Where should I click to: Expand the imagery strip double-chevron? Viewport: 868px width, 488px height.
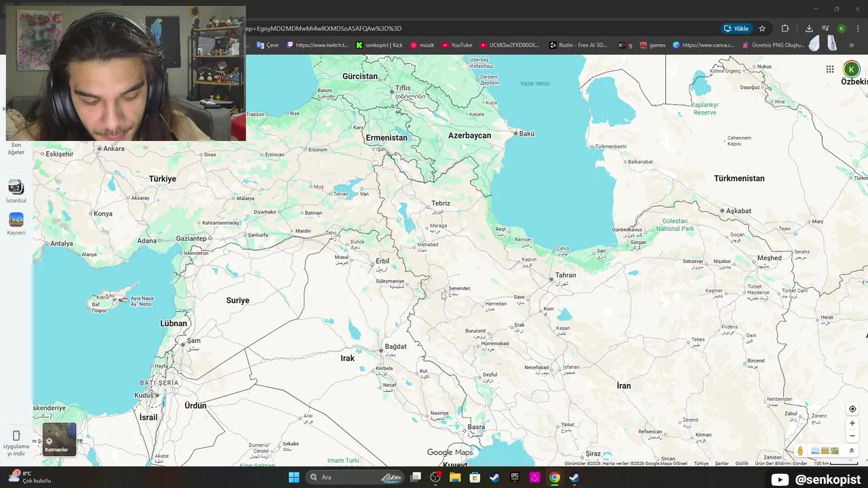852,451
